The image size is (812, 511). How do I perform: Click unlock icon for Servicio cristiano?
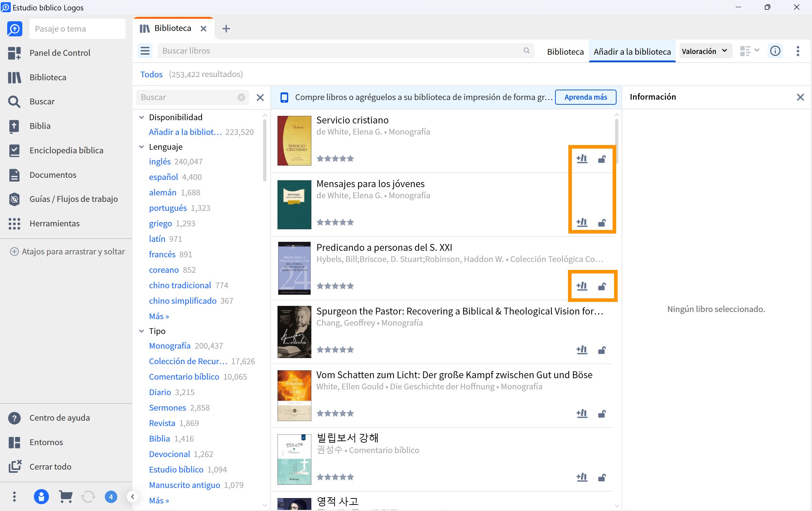pos(602,159)
